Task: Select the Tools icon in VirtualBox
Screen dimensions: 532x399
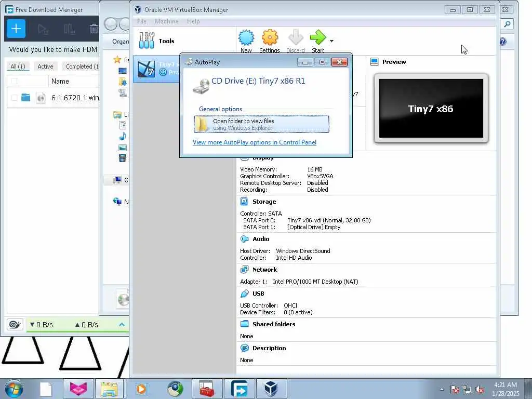Action: click(147, 41)
